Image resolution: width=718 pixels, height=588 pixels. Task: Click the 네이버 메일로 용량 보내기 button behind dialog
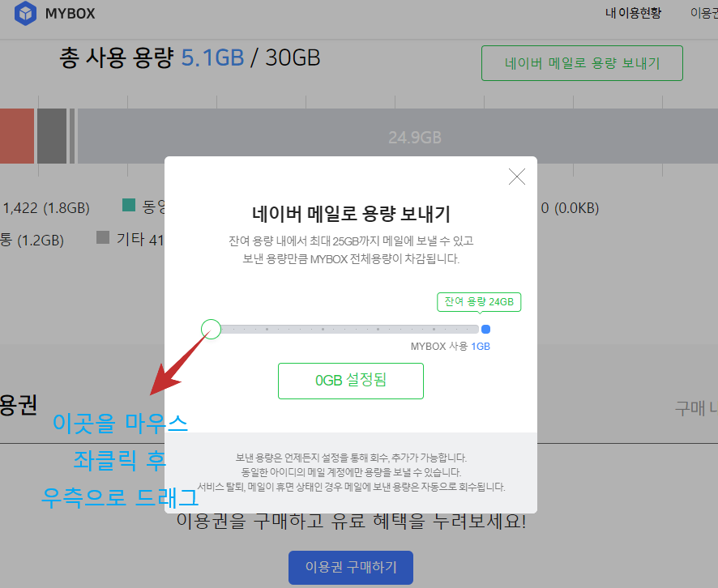pos(582,63)
